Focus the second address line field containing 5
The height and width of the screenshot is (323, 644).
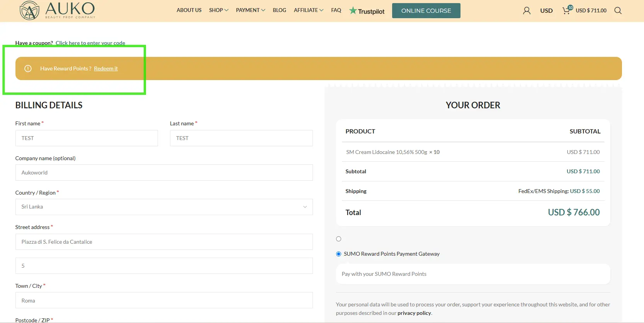164,266
